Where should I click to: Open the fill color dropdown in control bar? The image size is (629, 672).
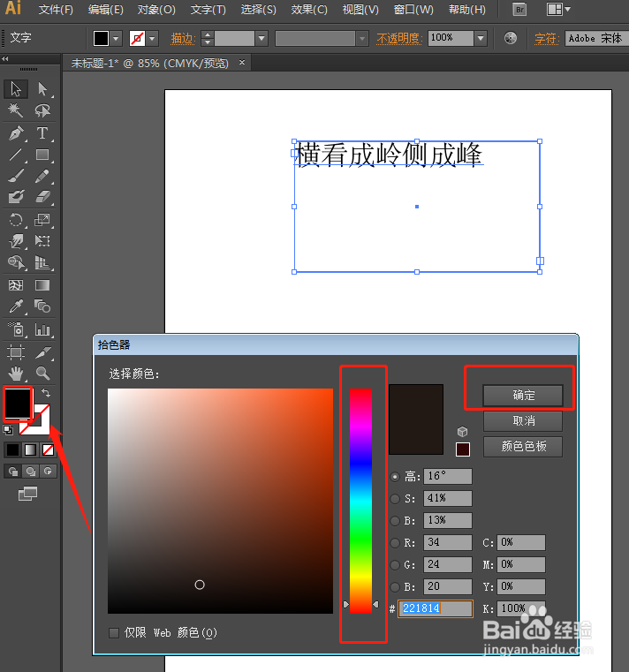(x=116, y=39)
